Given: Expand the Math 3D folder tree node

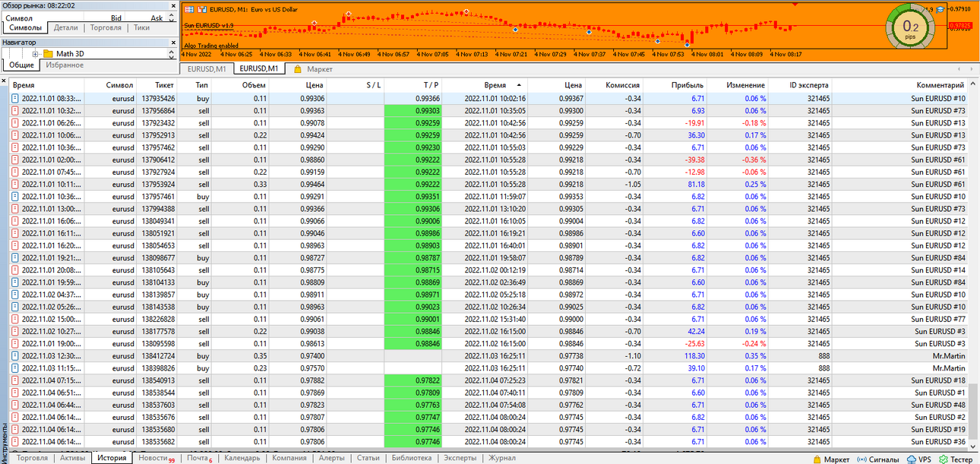Looking at the screenshot, I should pos(35,54).
